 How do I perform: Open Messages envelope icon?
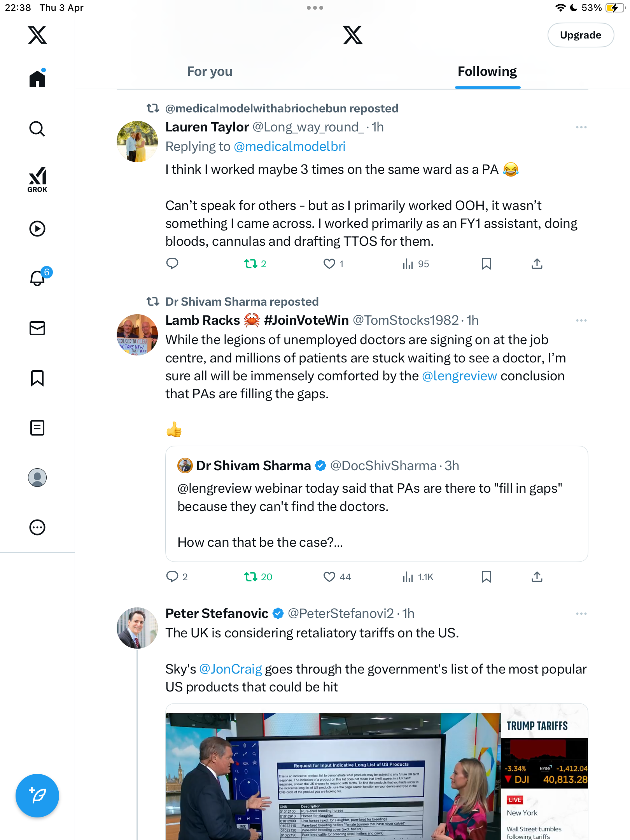tap(37, 328)
